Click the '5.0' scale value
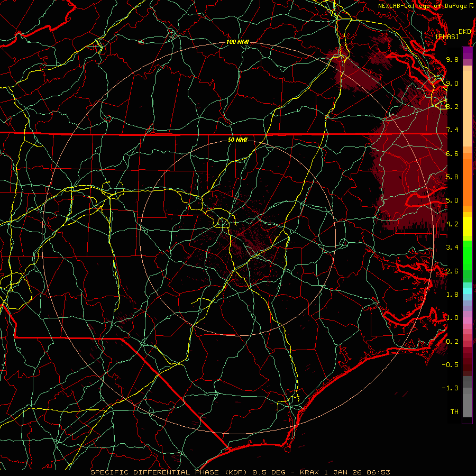Image resolution: width=476 pixels, height=476 pixels. [452, 200]
